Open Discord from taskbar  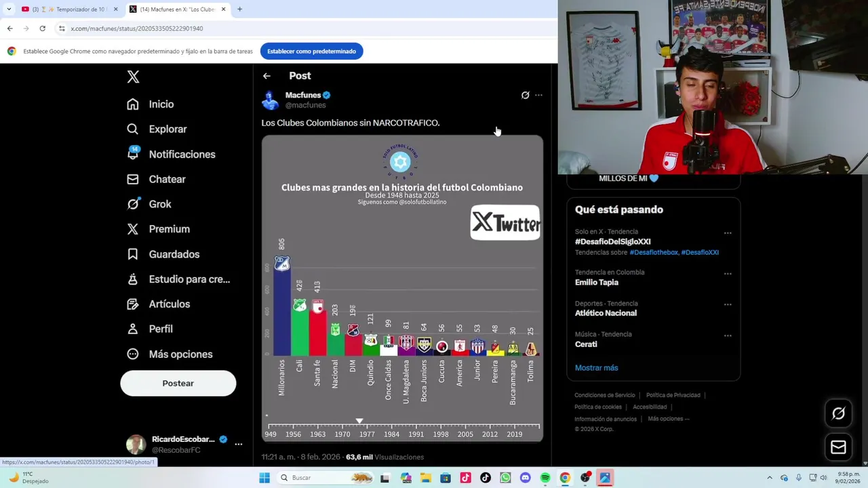tap(525, 478)
